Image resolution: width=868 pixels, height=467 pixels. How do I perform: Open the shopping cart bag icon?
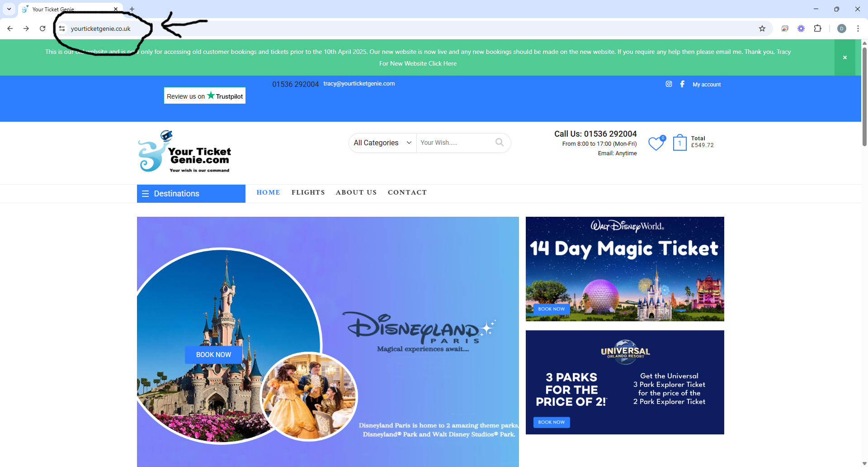679,143
